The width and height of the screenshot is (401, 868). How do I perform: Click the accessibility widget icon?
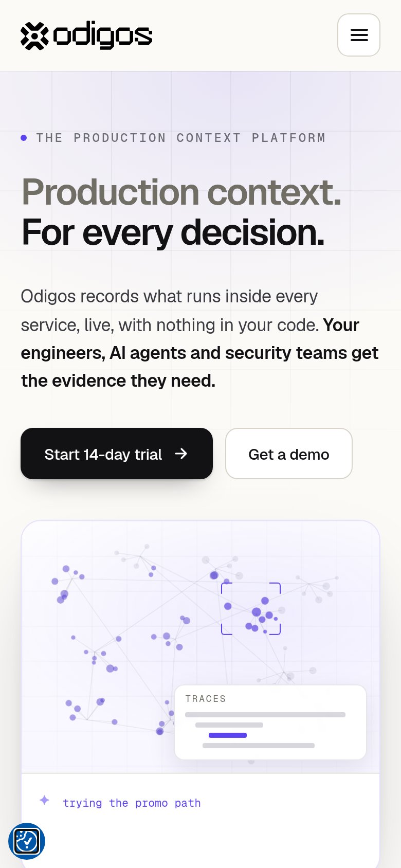coord(27,841)
